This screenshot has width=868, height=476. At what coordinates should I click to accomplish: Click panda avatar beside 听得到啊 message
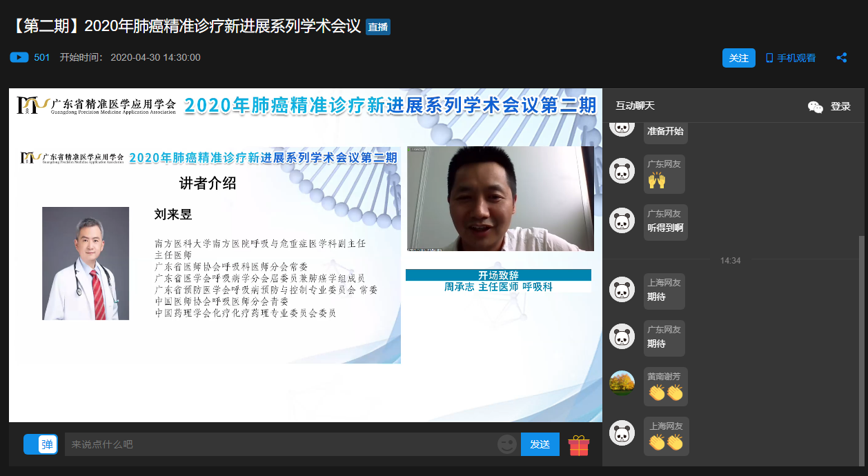[x=622, y=221]
